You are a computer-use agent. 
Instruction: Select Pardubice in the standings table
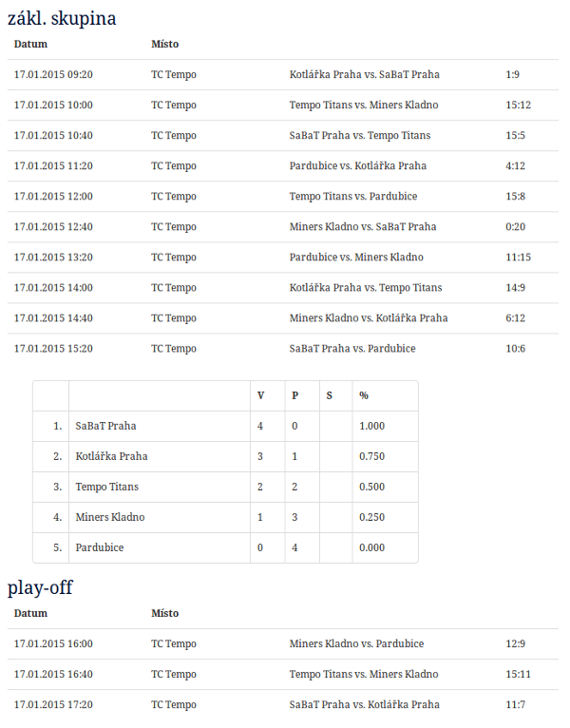[100, 547]
